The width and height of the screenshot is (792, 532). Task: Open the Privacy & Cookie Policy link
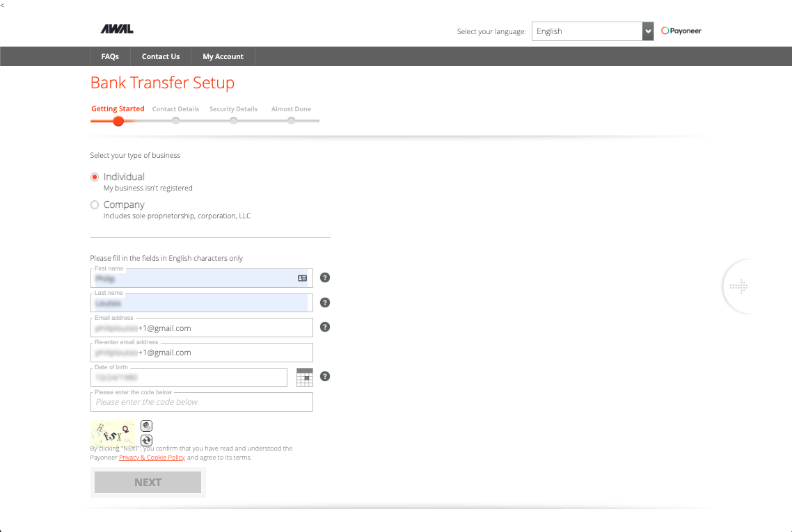[152, 458]
